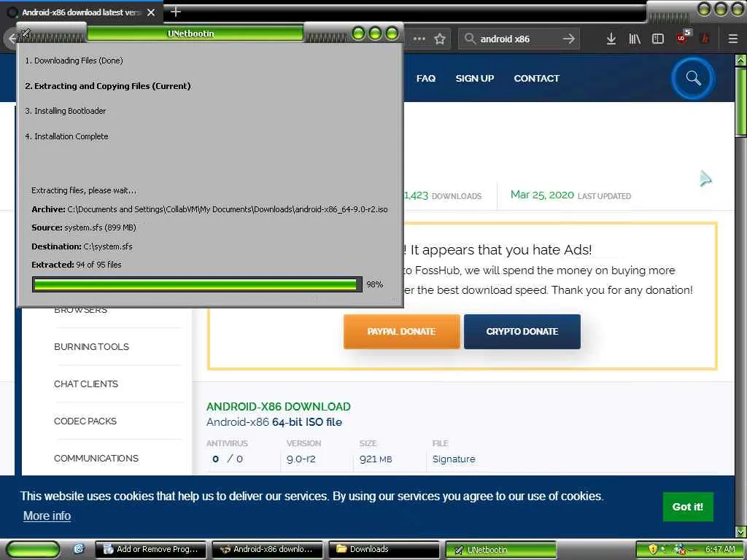Switch to Add or Remove Programs taskbar item
747x560 pixels.
(x=151, y=550)
